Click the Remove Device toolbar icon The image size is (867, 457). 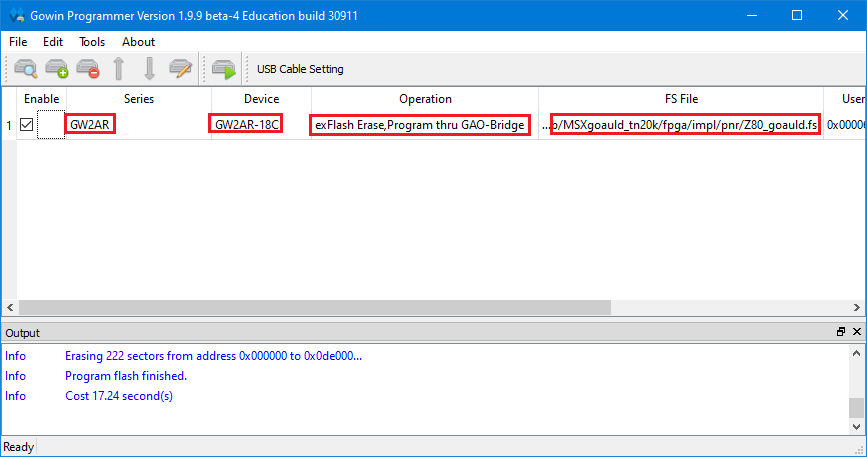pos(87,69)
